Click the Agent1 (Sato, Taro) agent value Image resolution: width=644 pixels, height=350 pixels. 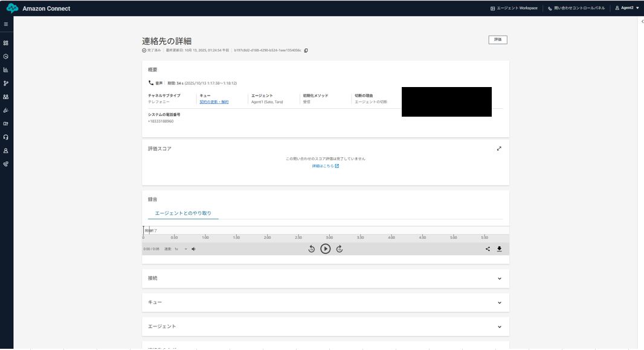coord(267,102)
